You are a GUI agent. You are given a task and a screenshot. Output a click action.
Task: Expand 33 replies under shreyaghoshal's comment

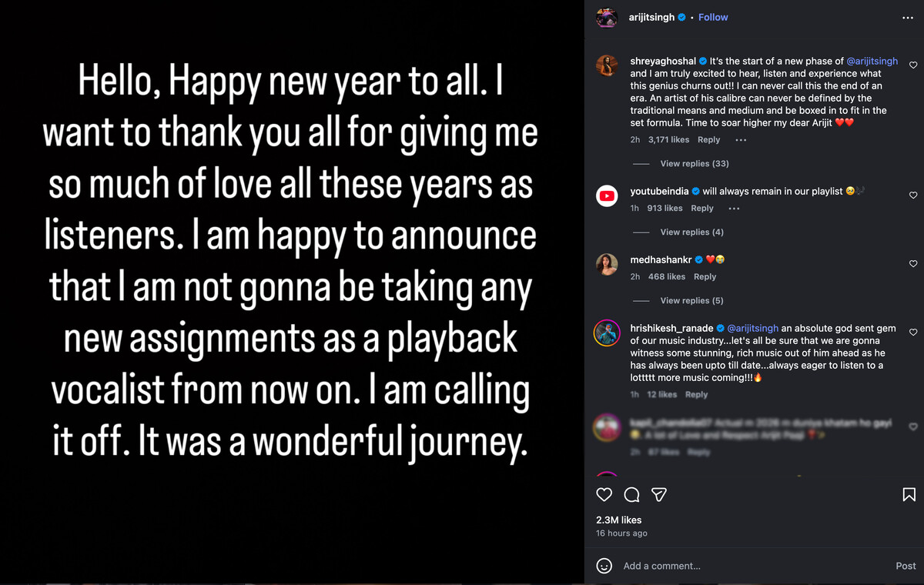point(694,164)
